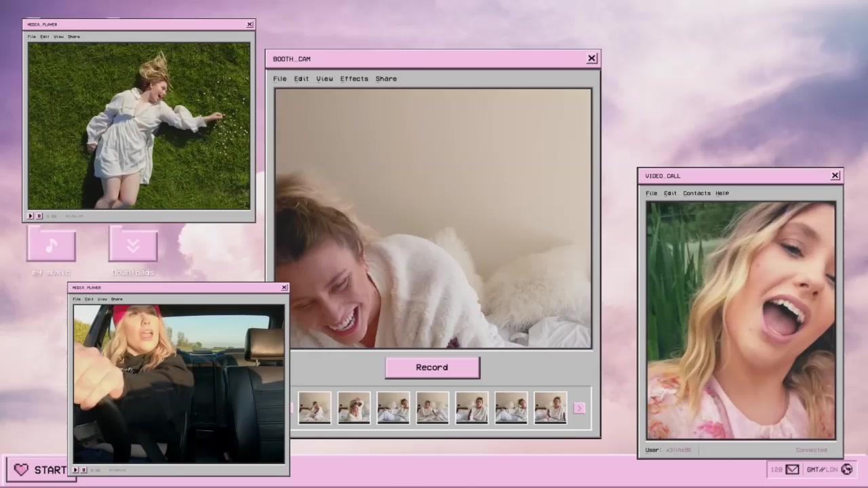The height and width of the screenshot is (488, 868).
Task: Close the BOOTH_CAM window
Action: tap(591, 58)
